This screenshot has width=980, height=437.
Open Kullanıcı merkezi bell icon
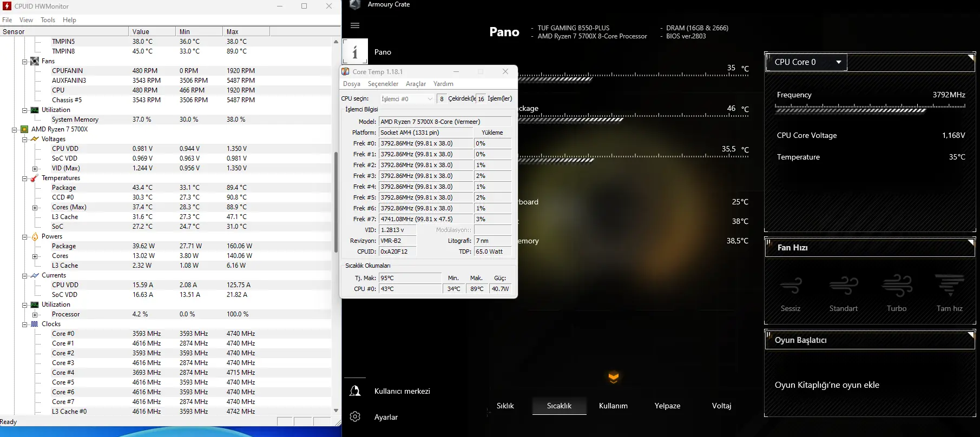(x=355, y=391)
